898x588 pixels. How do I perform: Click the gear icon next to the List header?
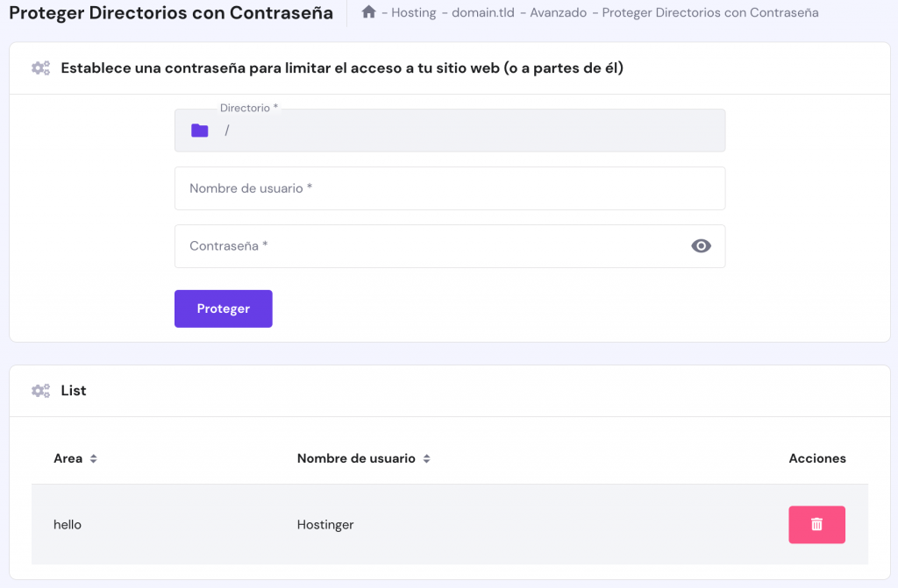click(x=40, y=391)
